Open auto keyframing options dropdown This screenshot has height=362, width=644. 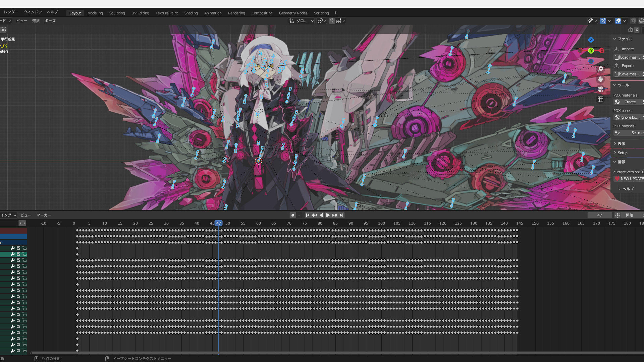click(299, 215)
